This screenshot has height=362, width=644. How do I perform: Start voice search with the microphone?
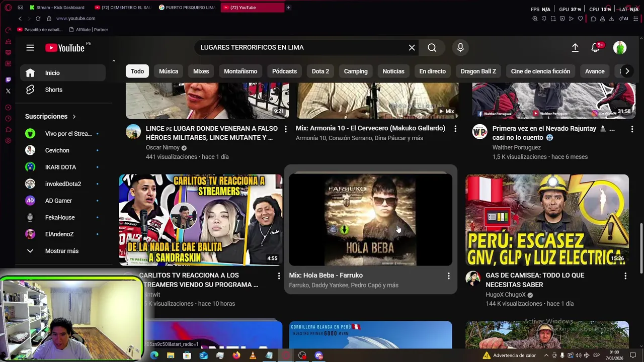pyautogui.click(x=460, y=47)
